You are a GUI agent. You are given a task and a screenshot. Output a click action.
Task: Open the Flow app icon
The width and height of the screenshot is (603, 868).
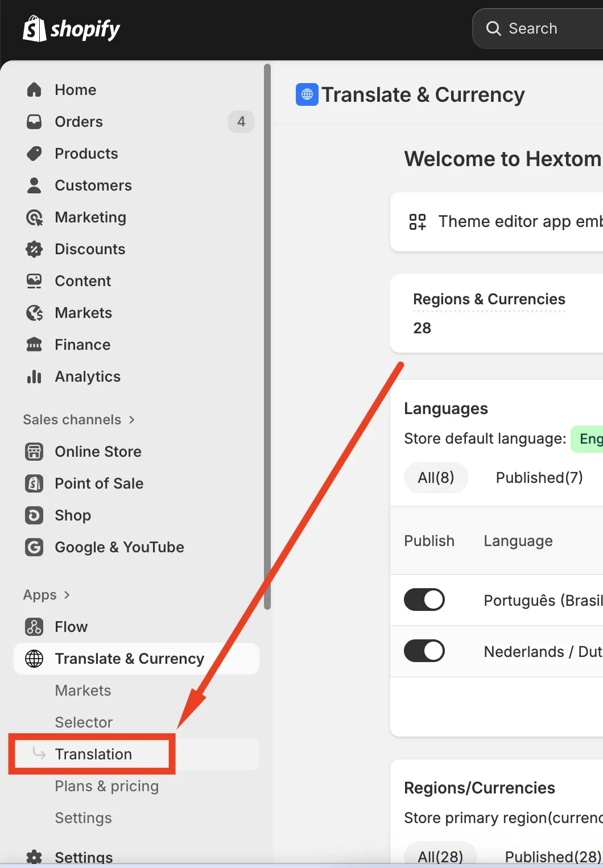(34, 627)
